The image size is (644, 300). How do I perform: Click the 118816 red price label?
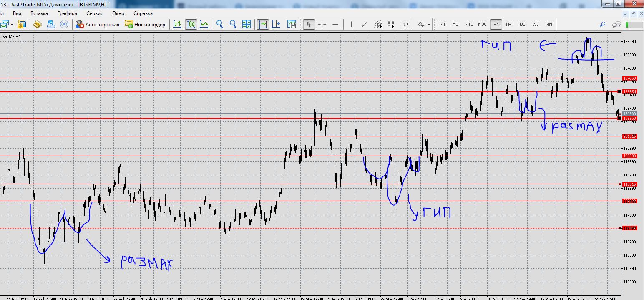coord(629,184)
